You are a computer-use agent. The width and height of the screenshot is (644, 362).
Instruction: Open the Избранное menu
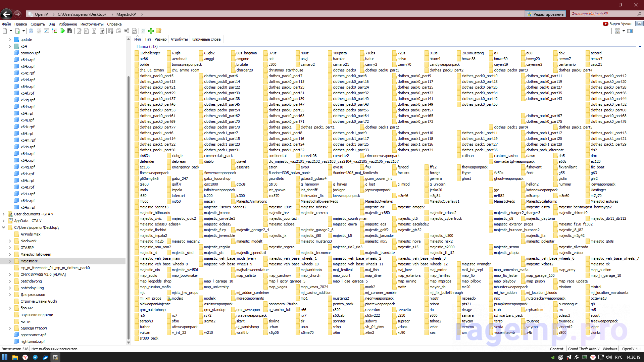click(x=68, y=24)
